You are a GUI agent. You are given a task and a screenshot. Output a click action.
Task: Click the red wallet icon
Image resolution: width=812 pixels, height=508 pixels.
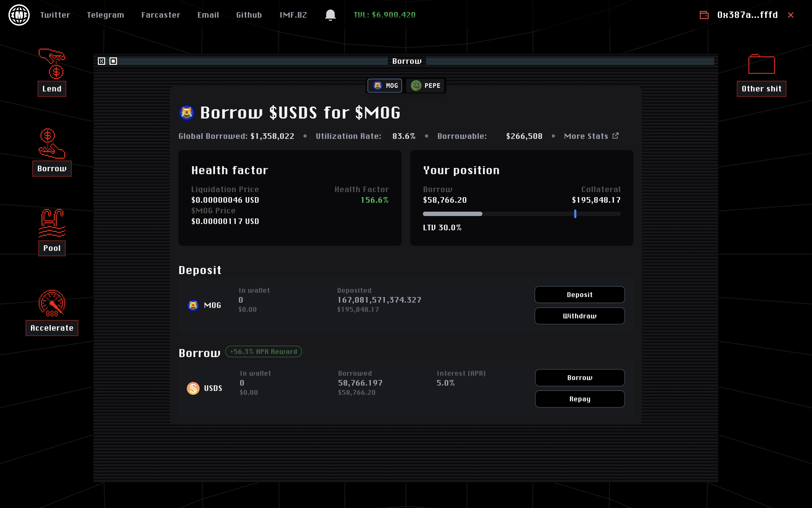(704, 15)
